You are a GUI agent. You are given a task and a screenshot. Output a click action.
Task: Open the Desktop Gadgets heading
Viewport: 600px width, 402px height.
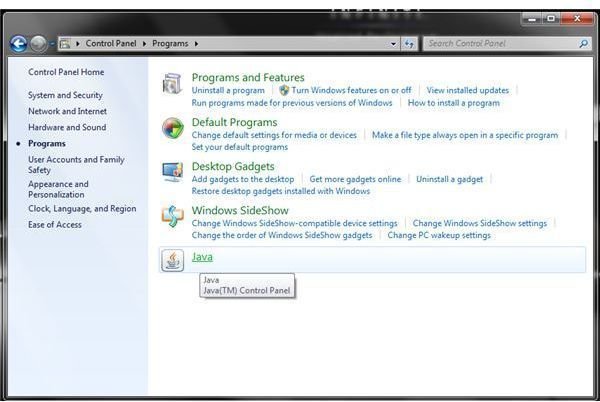pos(233,166)
